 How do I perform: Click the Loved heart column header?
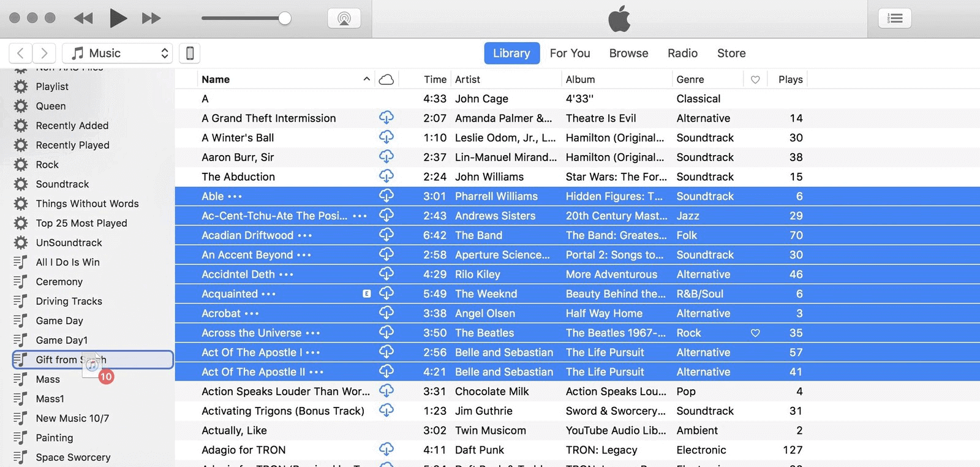coord(755,80)
